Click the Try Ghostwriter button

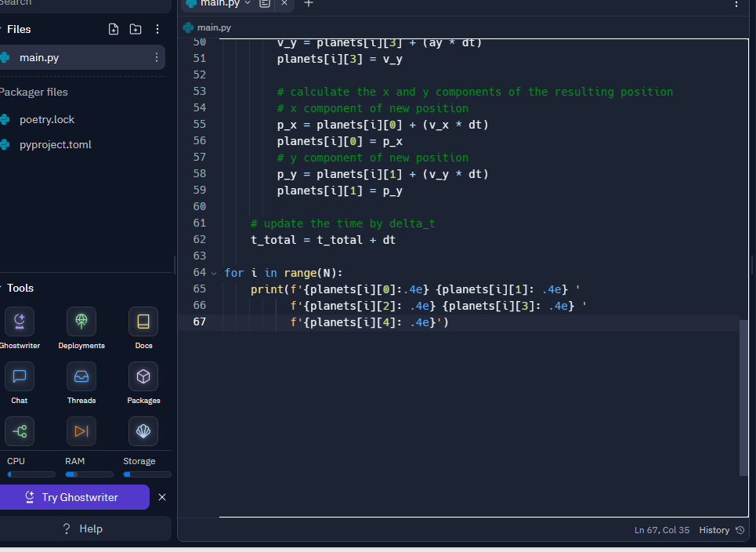coord(74,496)
